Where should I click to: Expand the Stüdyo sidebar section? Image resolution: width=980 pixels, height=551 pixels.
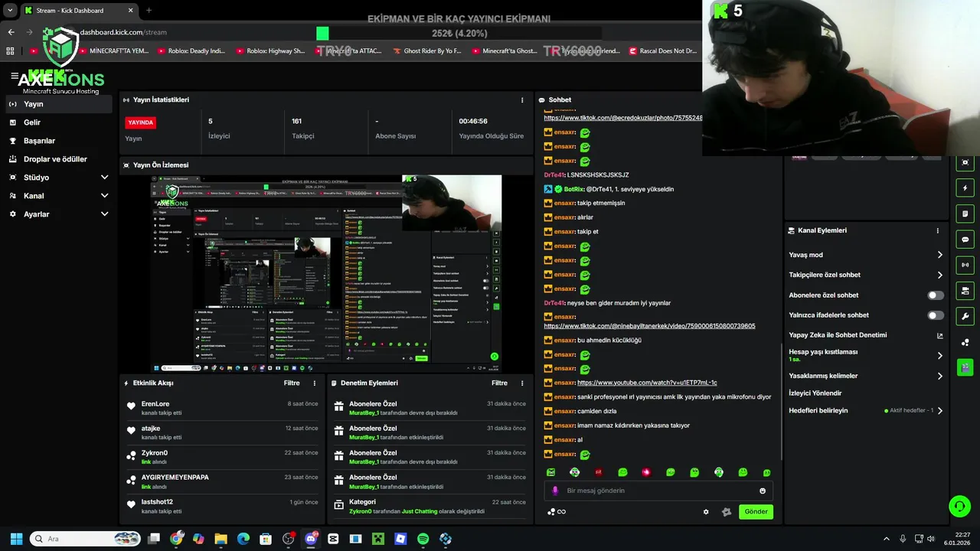pos(58,178)
